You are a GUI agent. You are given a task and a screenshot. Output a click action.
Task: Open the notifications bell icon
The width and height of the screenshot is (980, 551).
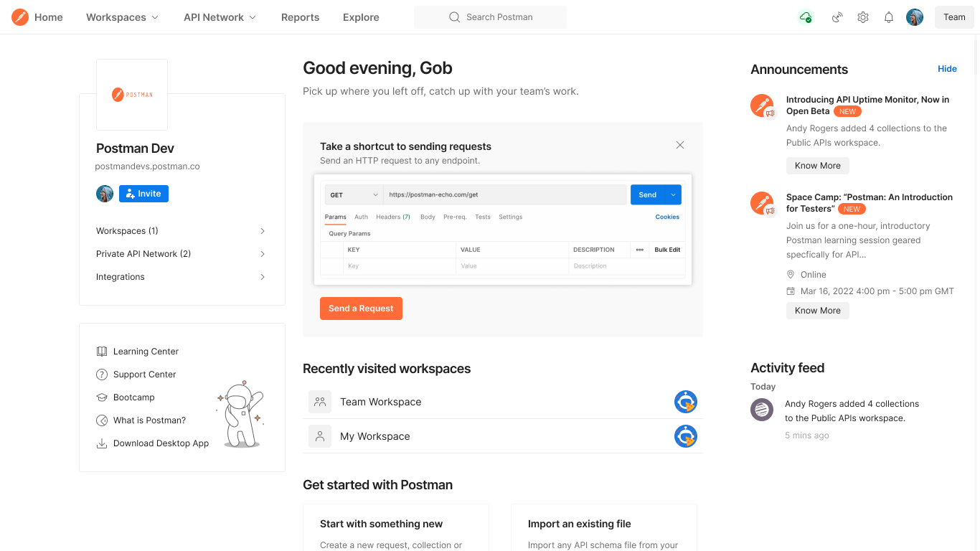click(x=889, y=17)
